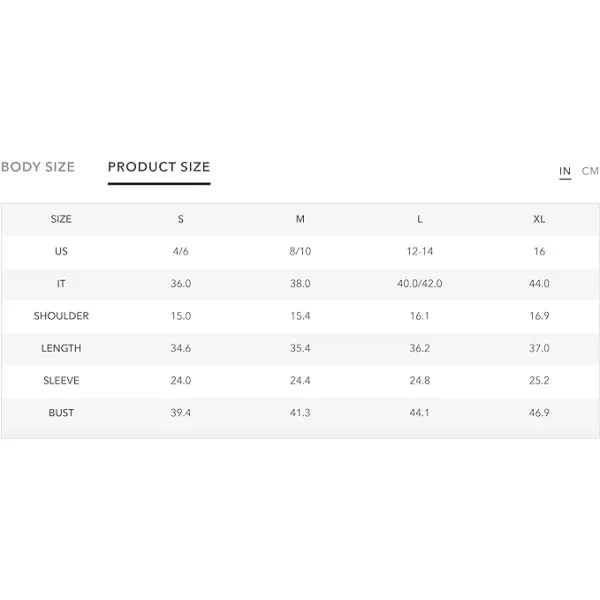Click the S length value 34.6
The width and height of the screenshot is (600, 600).
[181, 348]
